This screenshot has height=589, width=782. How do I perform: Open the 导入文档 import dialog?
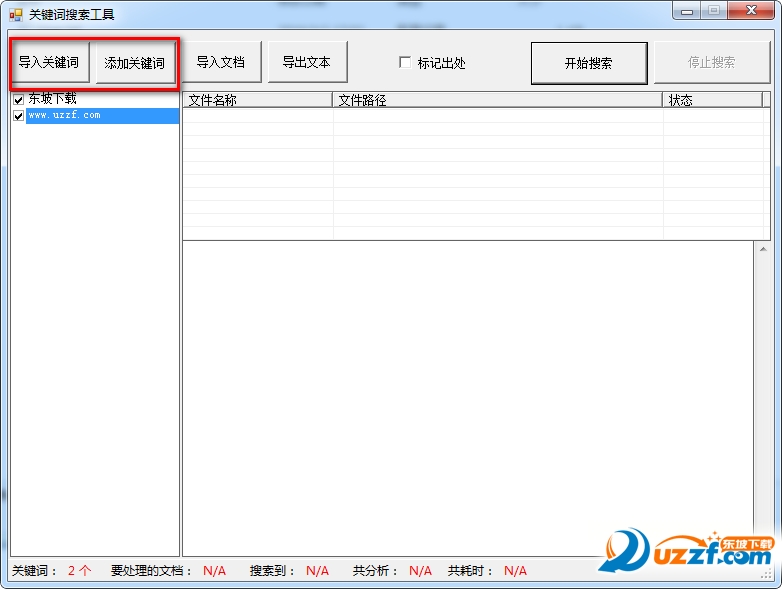(x=221, y=62)
